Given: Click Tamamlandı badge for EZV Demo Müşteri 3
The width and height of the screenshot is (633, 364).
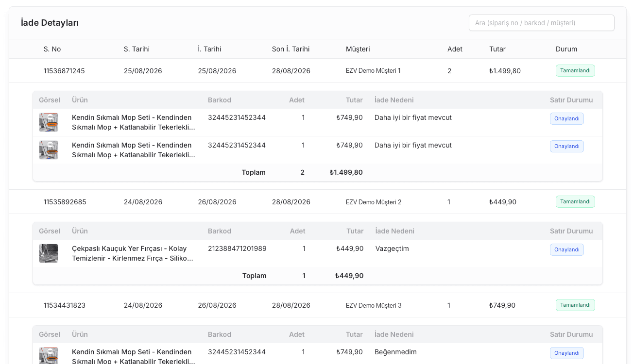Looking at the screenshot, I should click(x=575, y=305).
